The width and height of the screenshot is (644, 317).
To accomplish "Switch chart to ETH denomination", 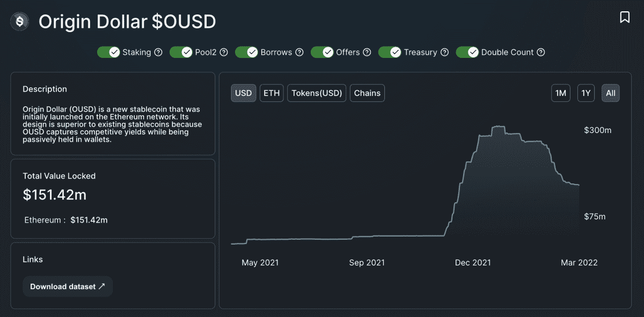I will coord(272,93).
